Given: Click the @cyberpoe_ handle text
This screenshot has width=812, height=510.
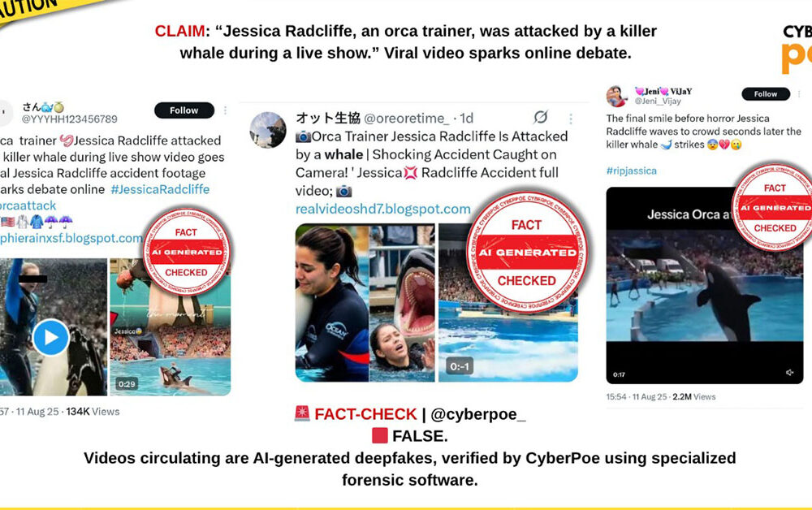Looking at the screenshot, I should coord(478,414).
